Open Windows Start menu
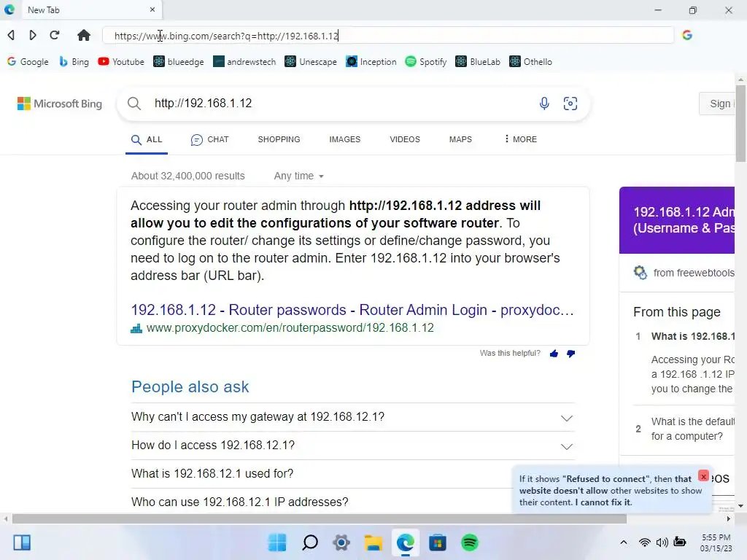The image size is (747, 560). 277,542
